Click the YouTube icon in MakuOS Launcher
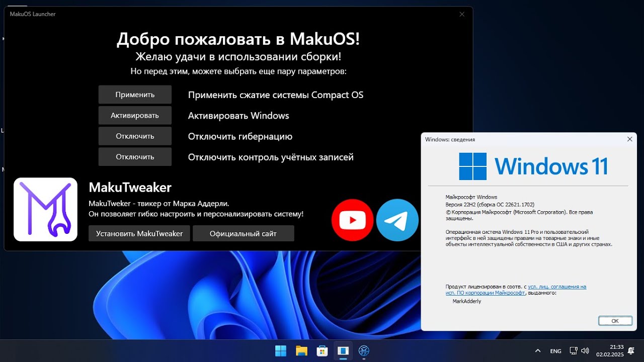Screen dimensions: 644x362 (x=352, y=220)
